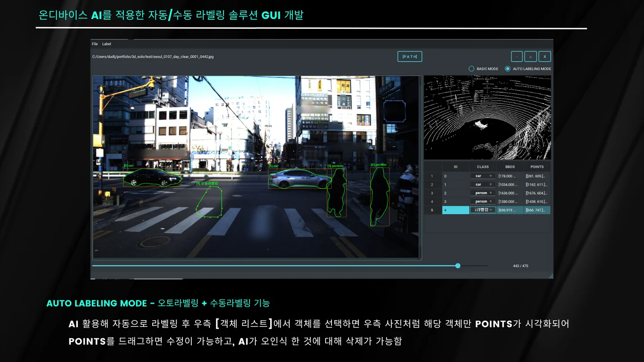Click the silver car outlined as [1] car
The width and height of the screenshot is (644, 362).
pyautogui.click(x=299, y=178)
